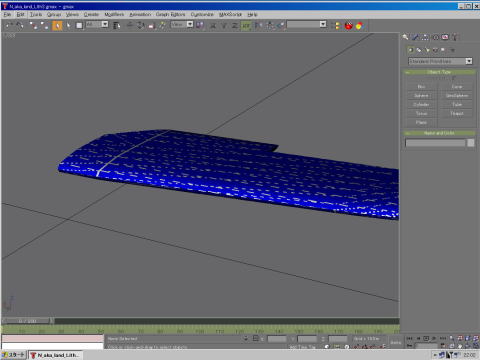Open the Select by Name list icon
Image resolution: width=480 pixels, height=360 pixels.
point(117,25)
